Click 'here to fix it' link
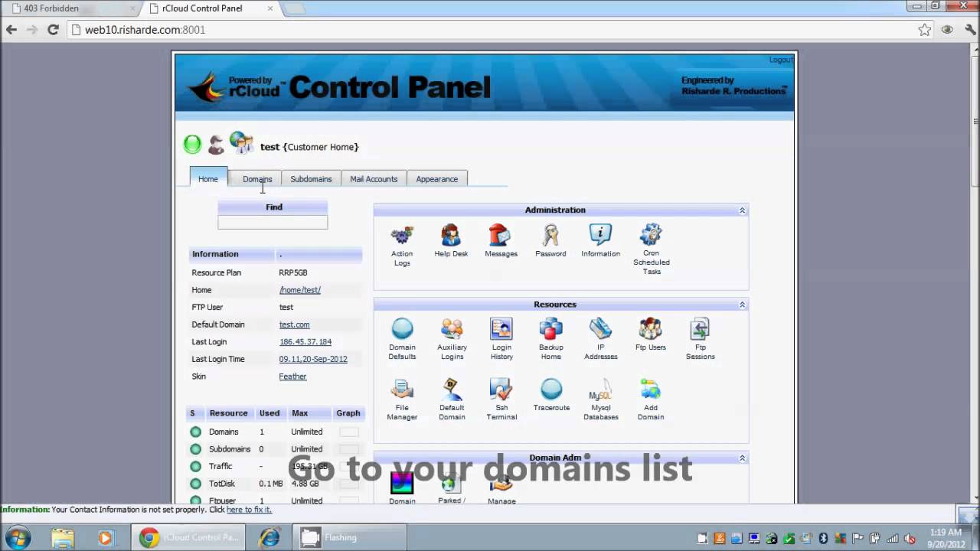The height and width of the screenshot is (551, 980). [x=249, y=510]
